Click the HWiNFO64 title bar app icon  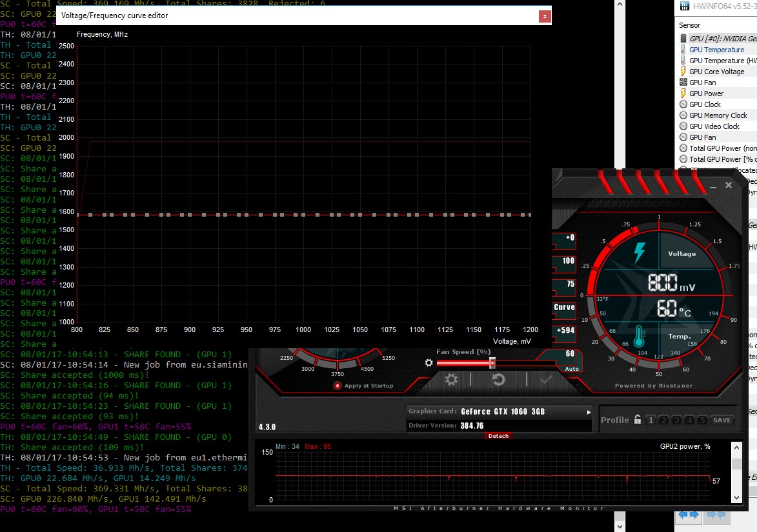click(684, 6)
